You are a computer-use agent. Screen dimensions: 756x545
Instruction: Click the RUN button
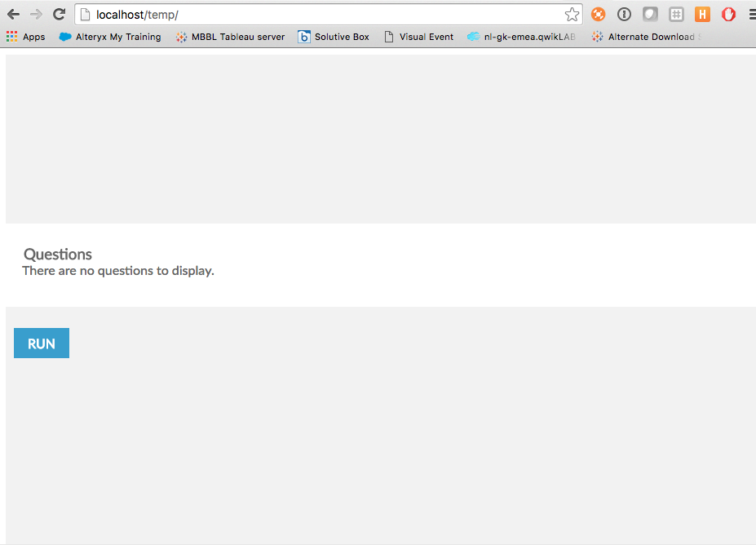[x=41, y=343]
